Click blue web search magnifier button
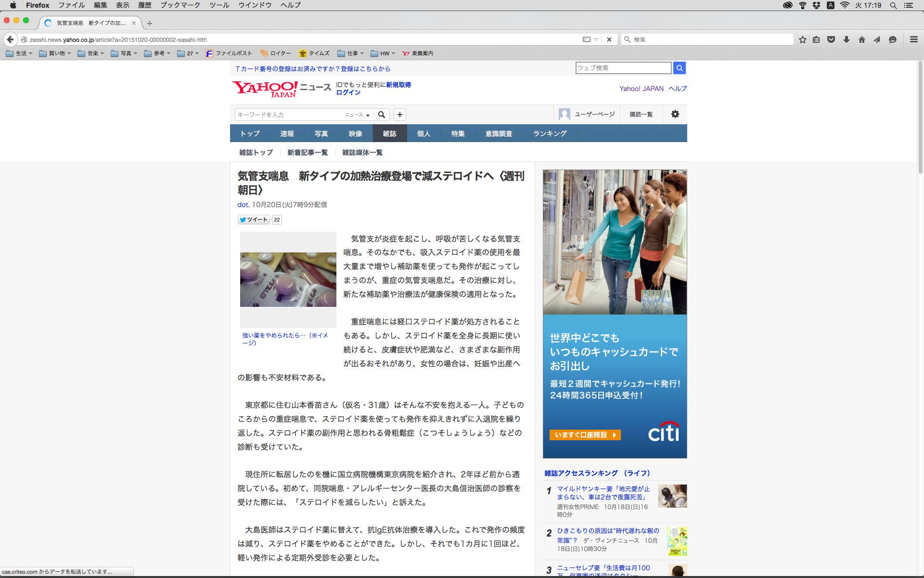The width and height of the screenshot is (924, 578). [679, 68]
